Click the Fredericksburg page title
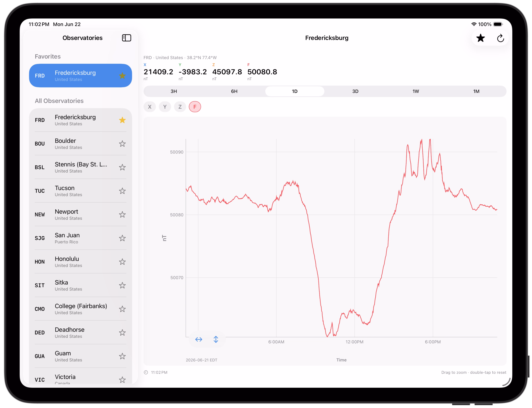This screenshot has height=408, width=532. (327, 38)
